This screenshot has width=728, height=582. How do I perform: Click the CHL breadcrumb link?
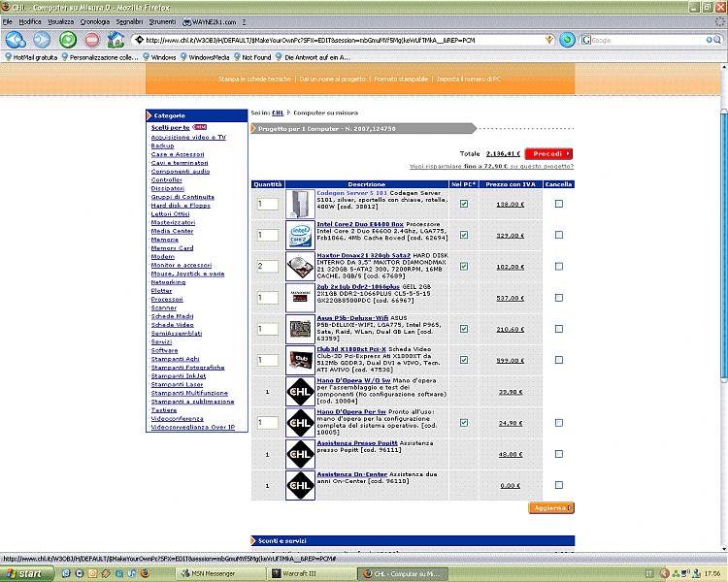(x=278, y=113)
